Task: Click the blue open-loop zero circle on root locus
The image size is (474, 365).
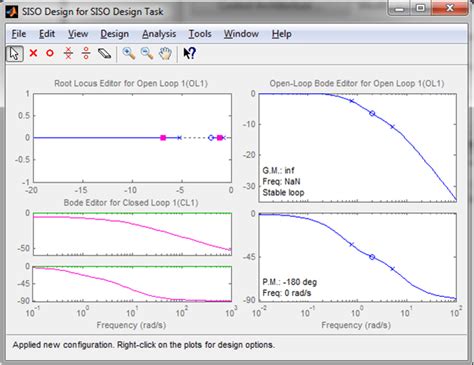Action: [x=211, y=138]
